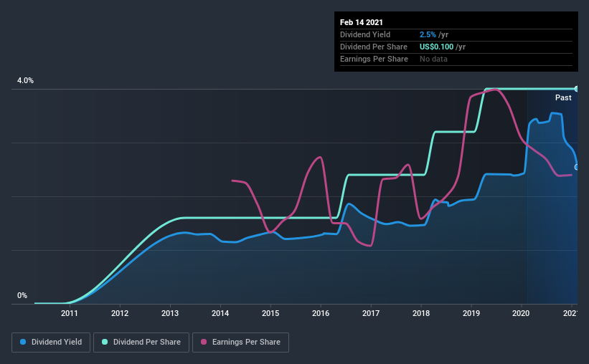589x364 pixels.
Task: Click the '2.5%' dividend yield value
Action: click(428, 34)
